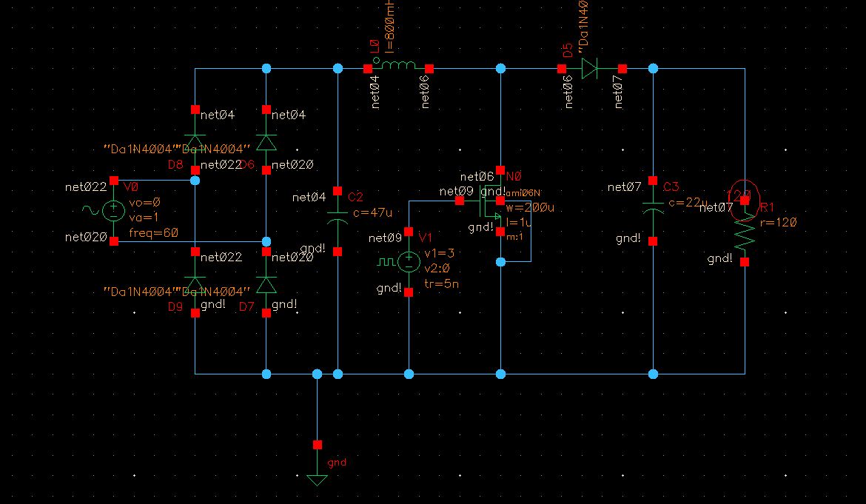Select the R1 resistor zigzag symbol

click(x=745, y=234)
